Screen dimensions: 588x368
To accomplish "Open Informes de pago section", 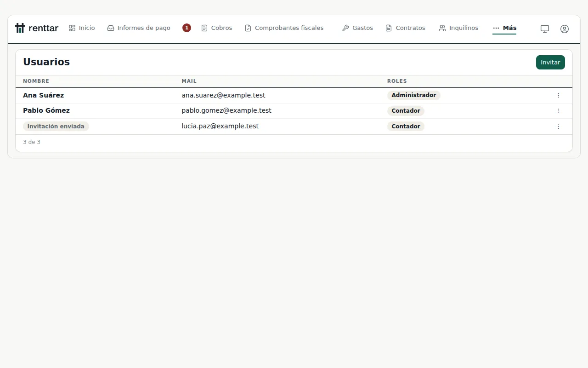I will click(x=139, y=28).
